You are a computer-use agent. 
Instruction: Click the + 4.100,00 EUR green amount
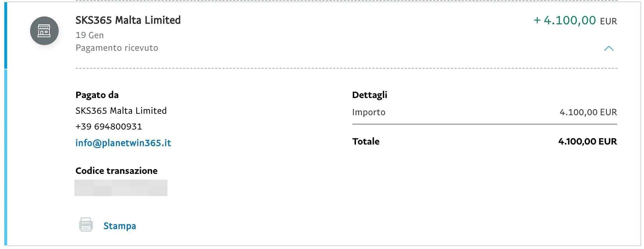point(575,20)
